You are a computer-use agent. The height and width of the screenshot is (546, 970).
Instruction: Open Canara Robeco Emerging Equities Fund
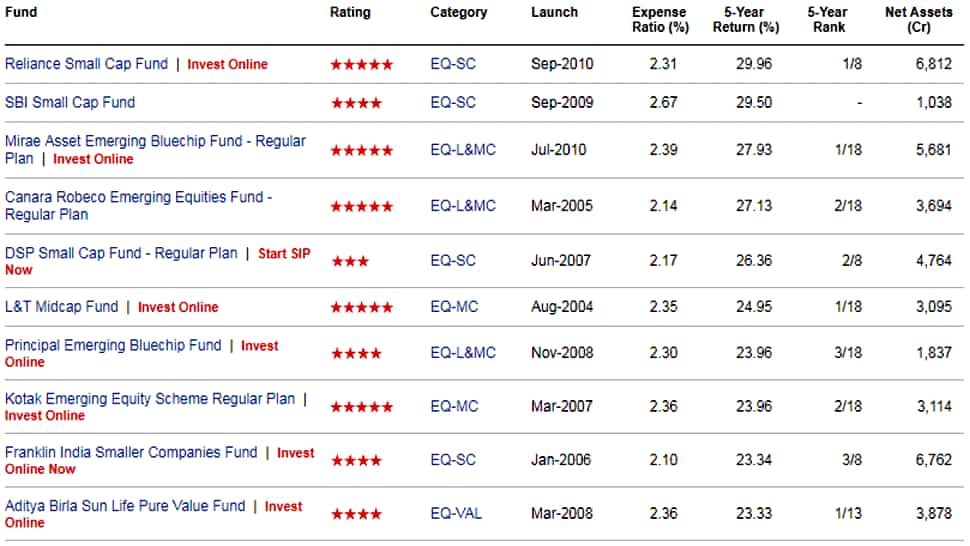pos(139,205)
